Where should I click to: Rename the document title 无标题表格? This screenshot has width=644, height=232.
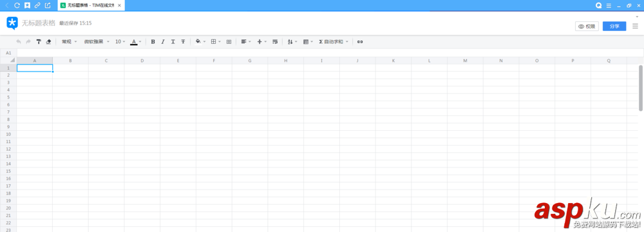tap(39, 23)
